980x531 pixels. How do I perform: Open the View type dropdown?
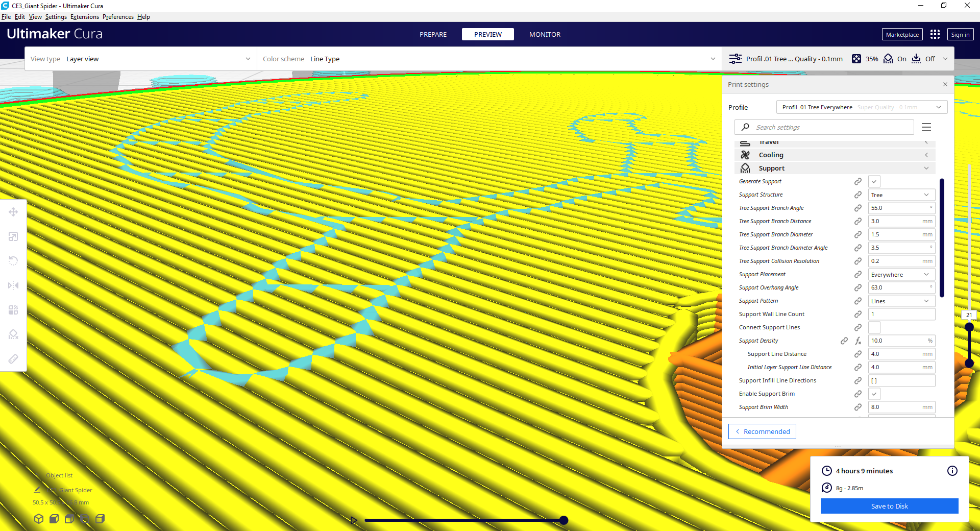pos(140,59)
